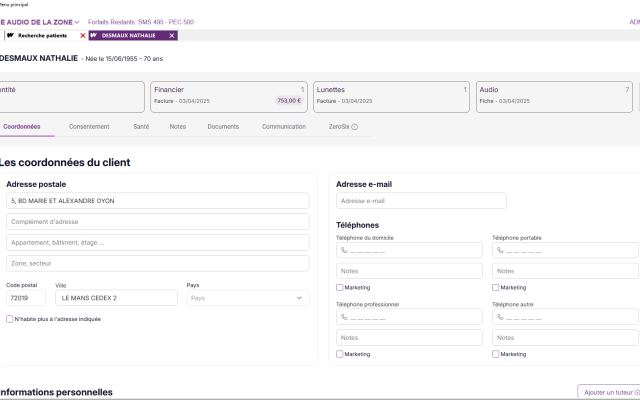This screenshot has height=400, width=640.
Task: Tick Marketing checkbox under Téléphone autre
Action: click(496, 354)
